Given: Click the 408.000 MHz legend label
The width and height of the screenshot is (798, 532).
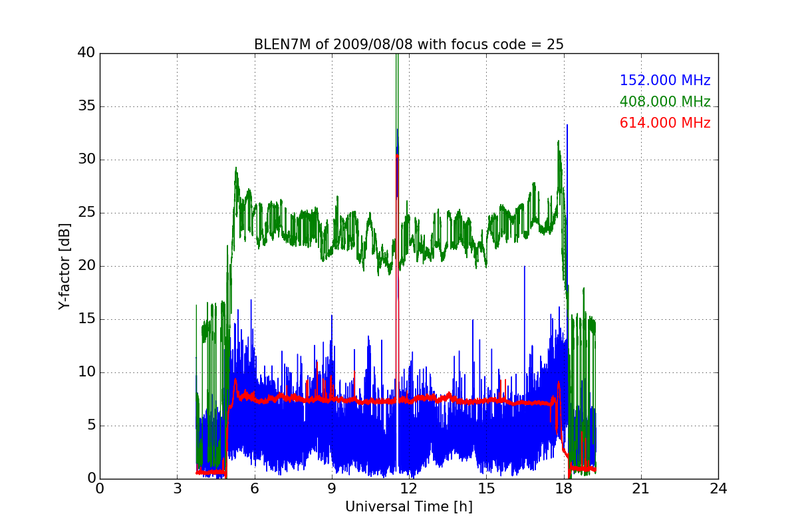Looking at the screenshot, I should (665, 102).
